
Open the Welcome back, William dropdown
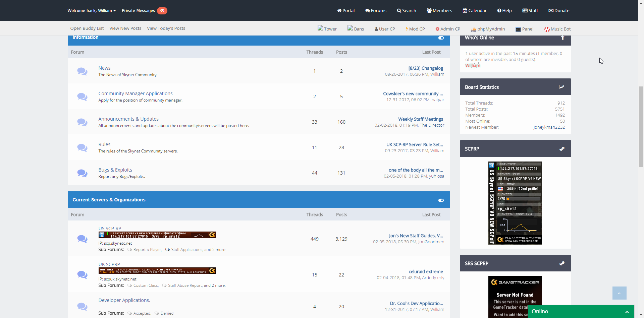92,11
